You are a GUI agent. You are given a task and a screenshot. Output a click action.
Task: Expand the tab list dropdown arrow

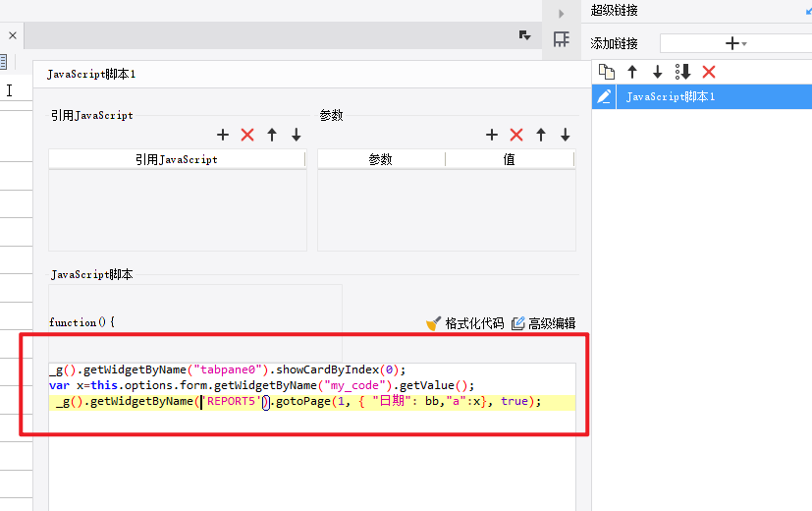click(525, 35)
